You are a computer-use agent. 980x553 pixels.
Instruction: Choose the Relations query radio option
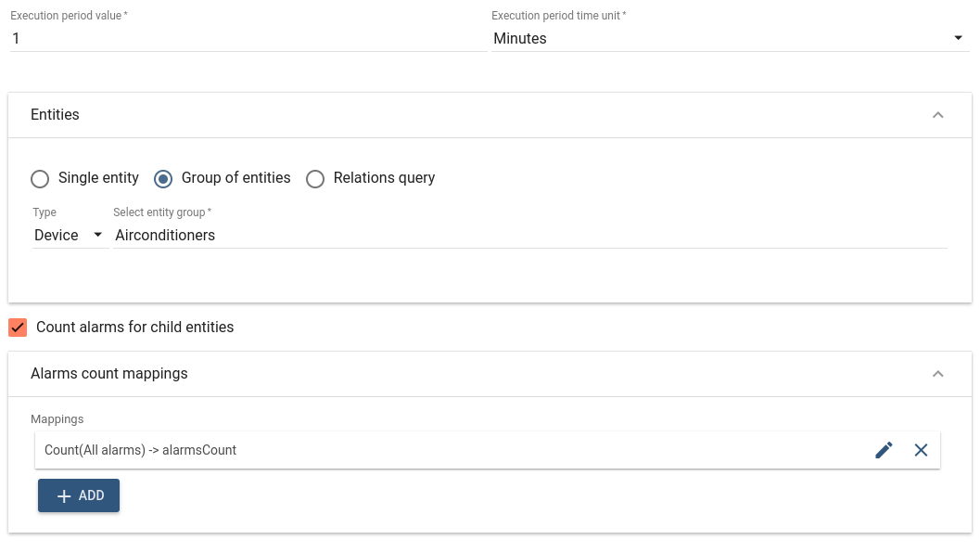point(315,179)
